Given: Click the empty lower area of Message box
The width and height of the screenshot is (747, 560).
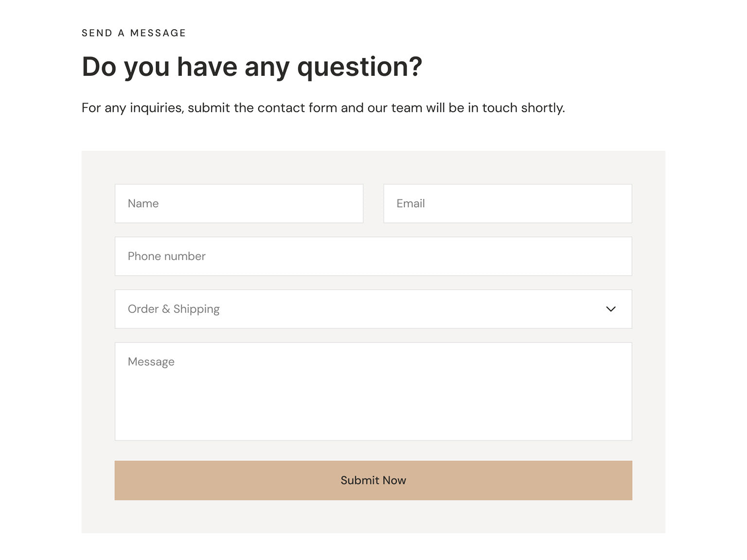Looking at the screenshot, I should 373,418.
